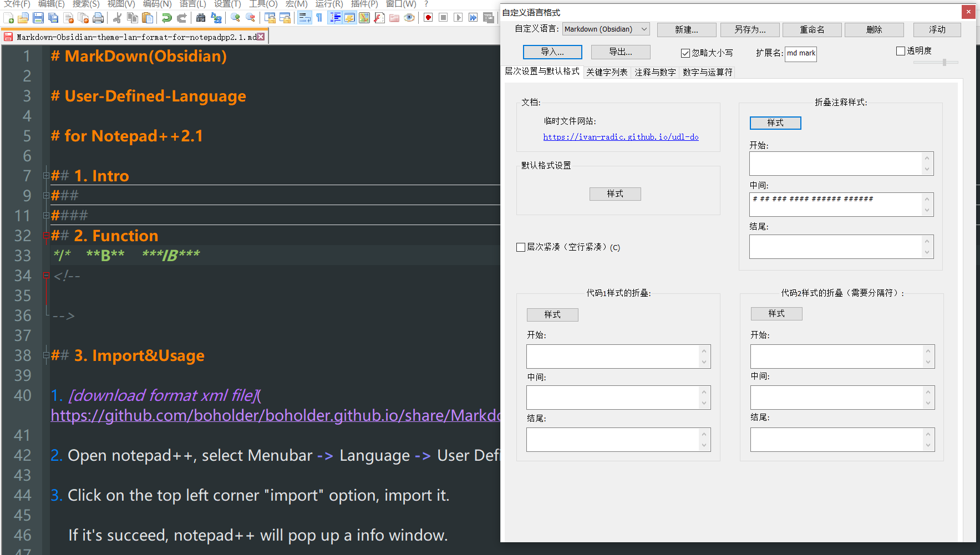This screenshot has height=555, width=980.
Task: Collapse the fold marker at line 7
Action: point(46,176)
